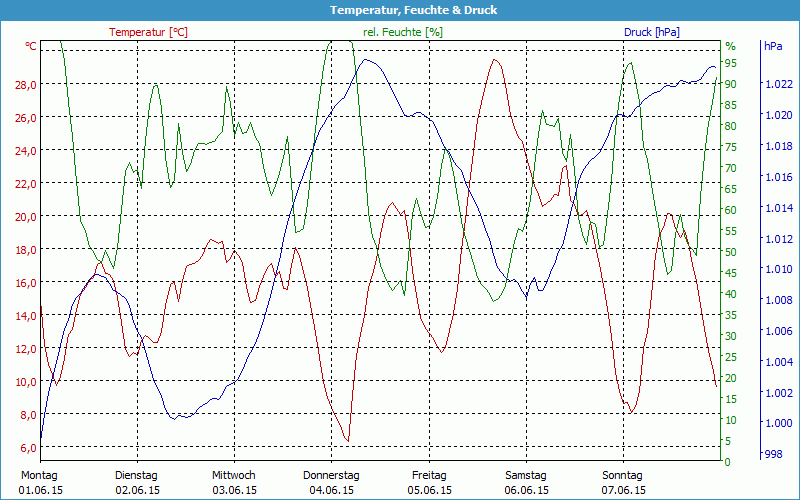Click the 1.008 pressure axis value
This screenshot has width=800, height=500.
click(x=779, y=300)
